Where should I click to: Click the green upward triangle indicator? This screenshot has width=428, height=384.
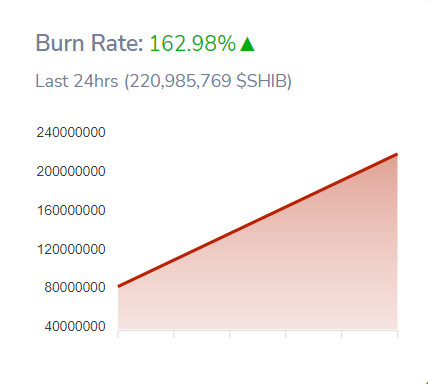tap(247, 44)
